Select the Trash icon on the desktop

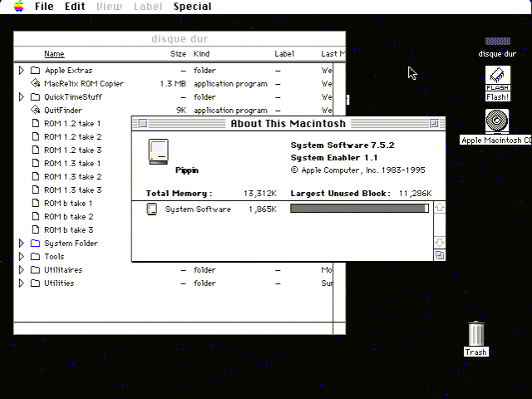pyautogui.click(x=476, y=334)
